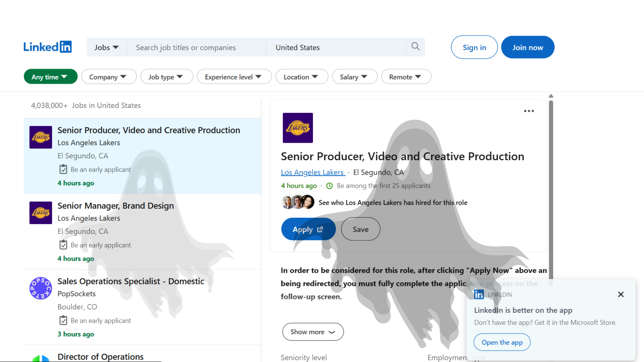Open the Salary filter dropdown
The image size is (644, 362).
point(355,77)
